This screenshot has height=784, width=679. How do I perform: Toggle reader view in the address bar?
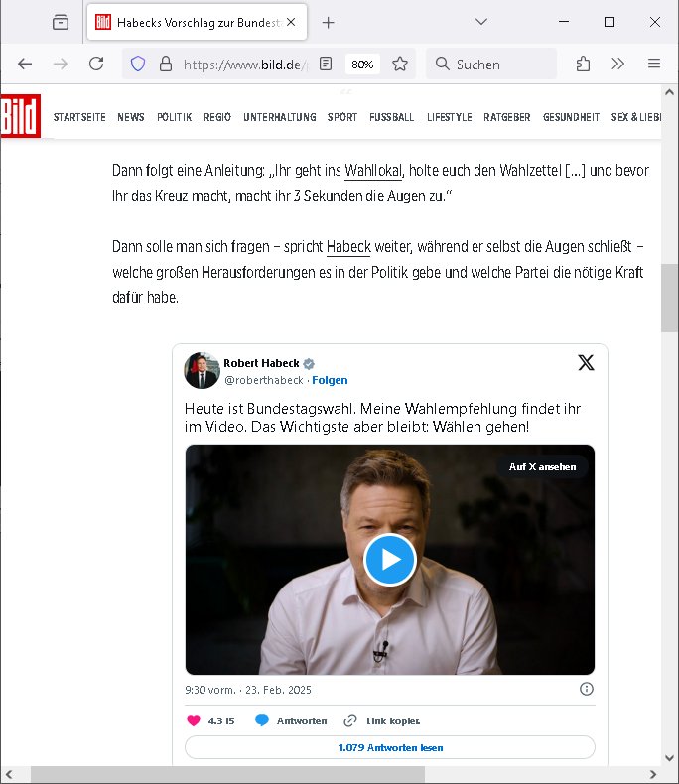coord(326,64)
